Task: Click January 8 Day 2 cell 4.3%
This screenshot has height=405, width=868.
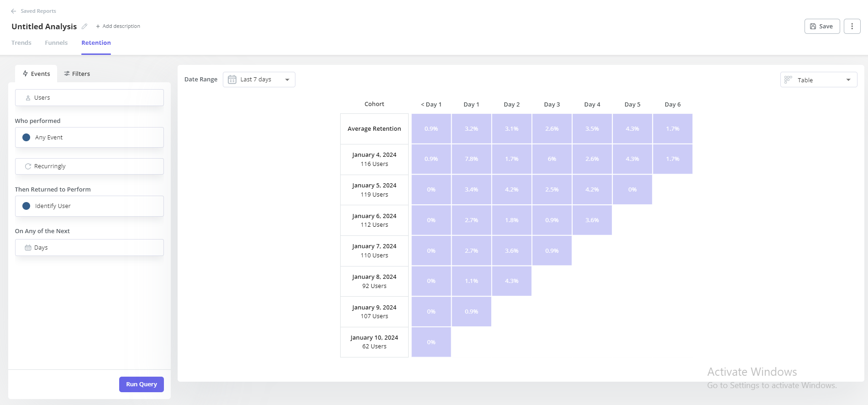Action: (x=512, y=281)
